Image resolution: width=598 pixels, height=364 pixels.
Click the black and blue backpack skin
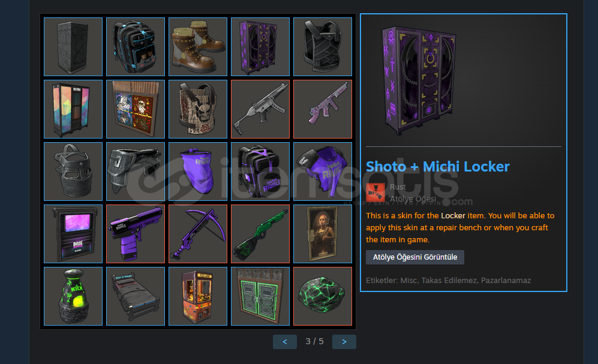click(136, 47)
